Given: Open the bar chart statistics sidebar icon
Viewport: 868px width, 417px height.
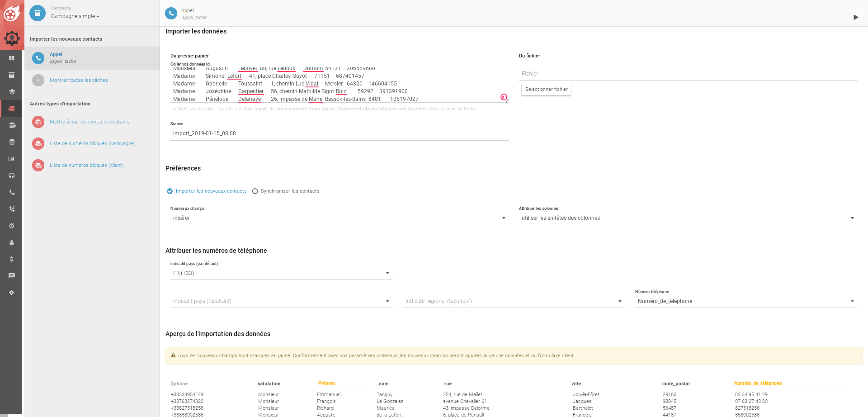Looking at the screenshot, I should click(12, 159).
